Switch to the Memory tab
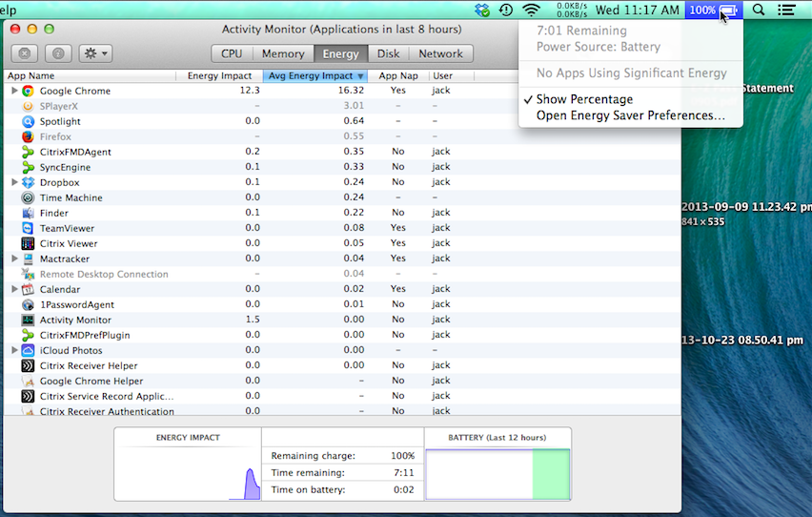Viewport: 812px width, 517px height. click(x=283, y=53)
